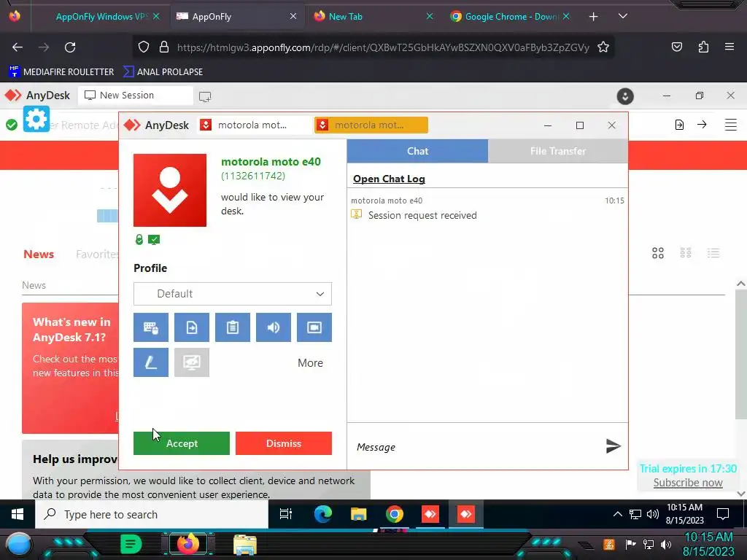Image resolution: width=747 pixels, height=560 pixels.
Task: Toggle clipboard access permission
Action: (233, 327)
